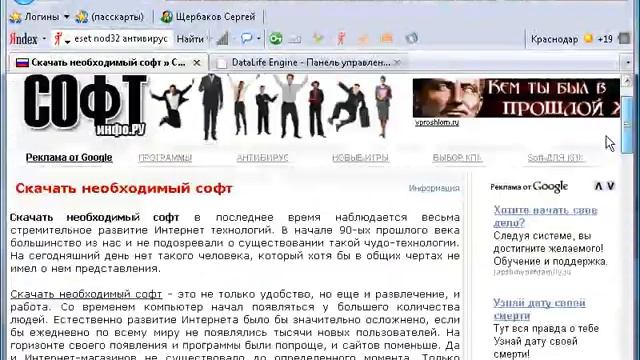The width and height of the screenshot is (640, 360).
Task: Click the Реклама от Google sidebar label
Action: pyautogui.click(x=529, y=187)
